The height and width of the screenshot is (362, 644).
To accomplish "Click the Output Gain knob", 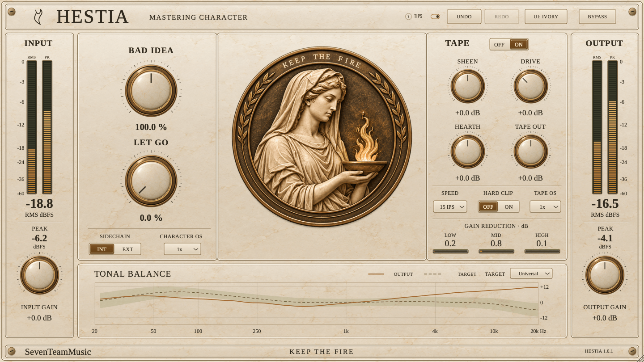I will [605, 275].
